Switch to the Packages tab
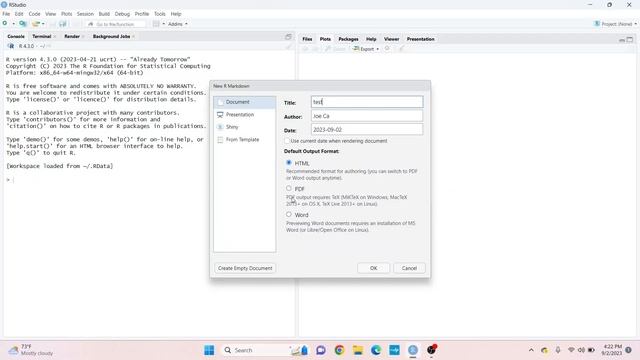Screen dimensions: 640x360 tap(348, 39)
